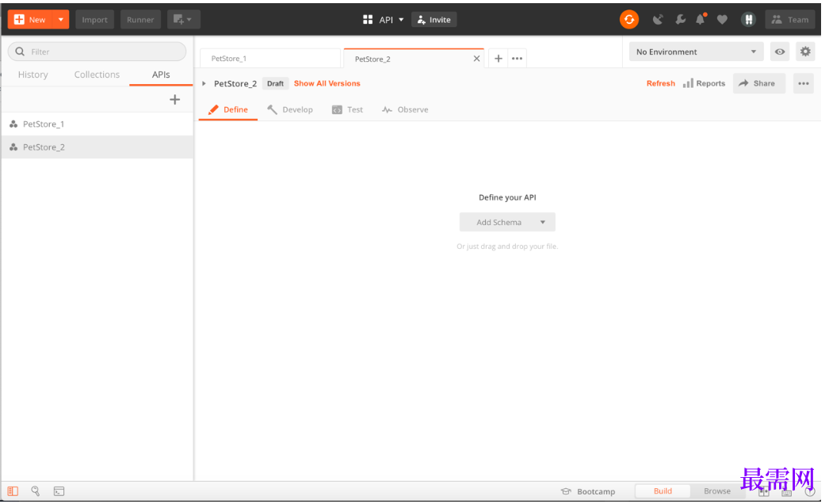Open the Runner
Image resolution: width=829 pixels, height=504 pixels.
coord(140,20)
